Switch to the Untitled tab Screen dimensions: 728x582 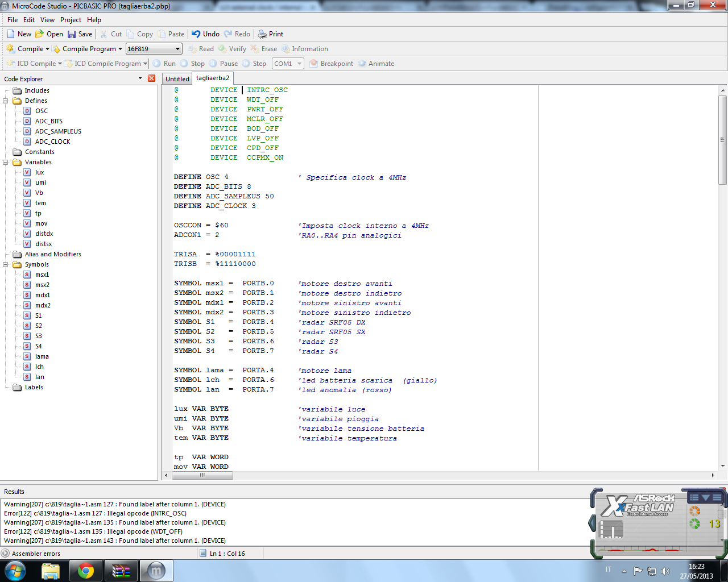click(177, 79)
